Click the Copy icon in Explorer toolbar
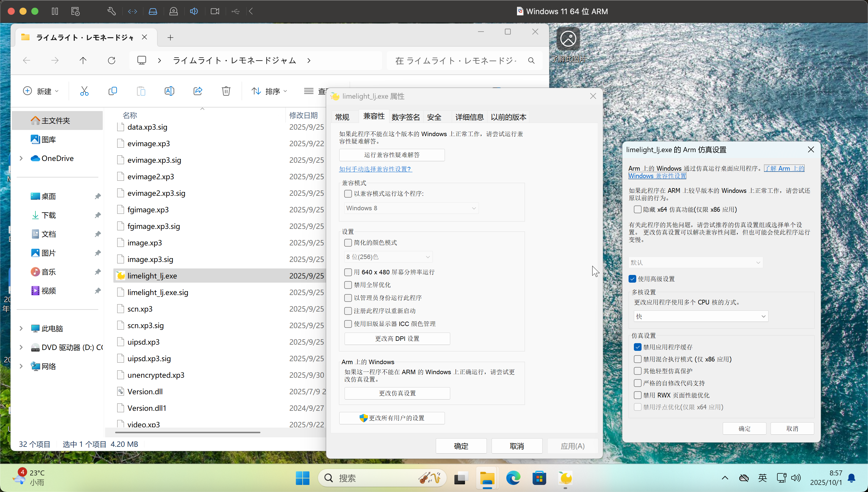868x492 pixels. (x=112, y=91)
